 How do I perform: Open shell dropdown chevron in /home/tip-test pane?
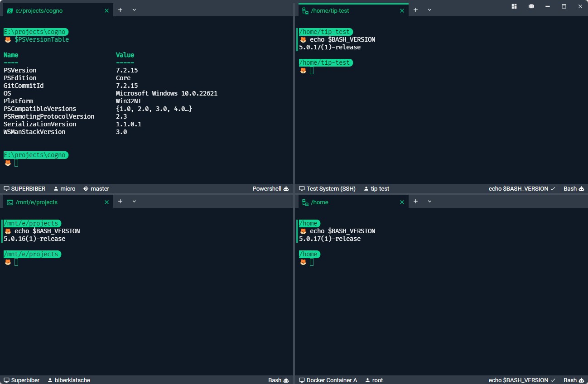(x=429, y=10)
